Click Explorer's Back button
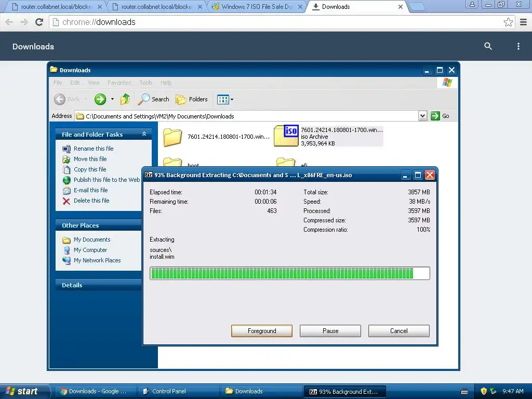532x399 pixels. pos(67,99)
